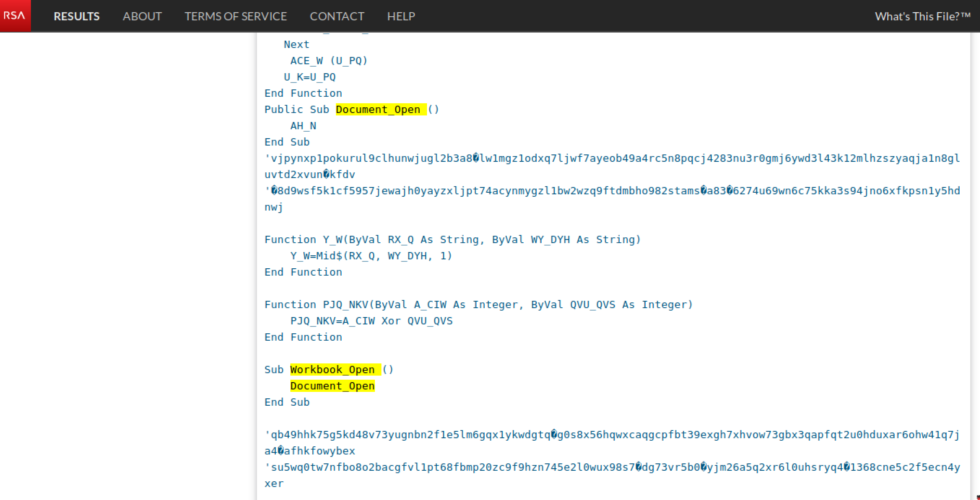Click the PJQ_NKV function declaration
Image resolution: width=980 pixels, height=500 pixels.
pos(478,304)
